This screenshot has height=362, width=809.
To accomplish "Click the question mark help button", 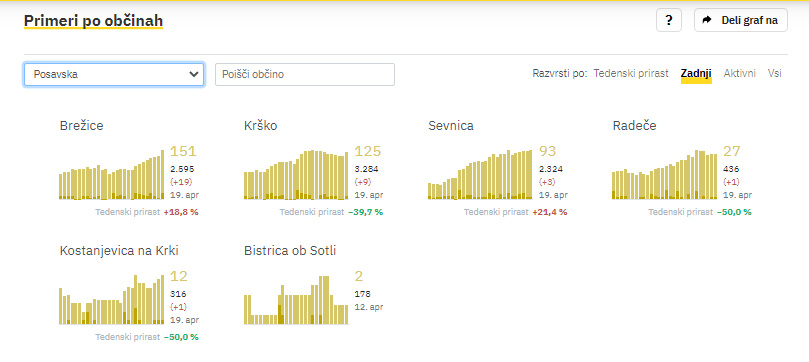I will [669, 21].
